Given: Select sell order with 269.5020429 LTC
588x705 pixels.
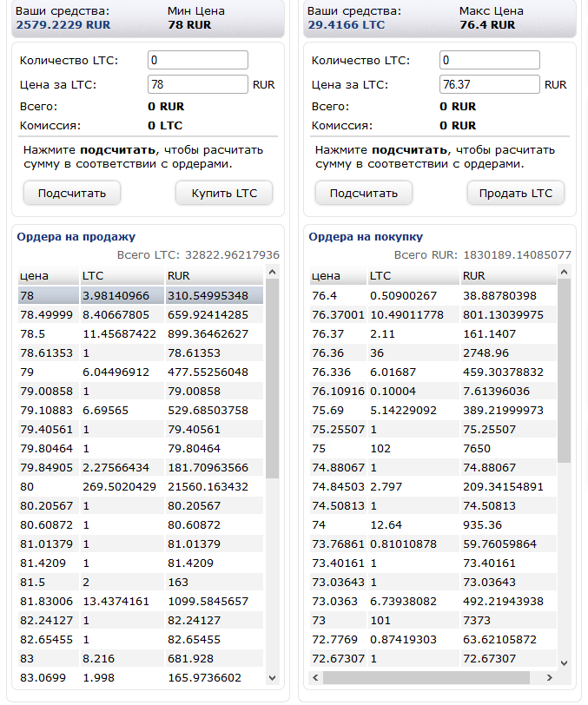Looking at the screenshot, I should (x=141, y=486).
